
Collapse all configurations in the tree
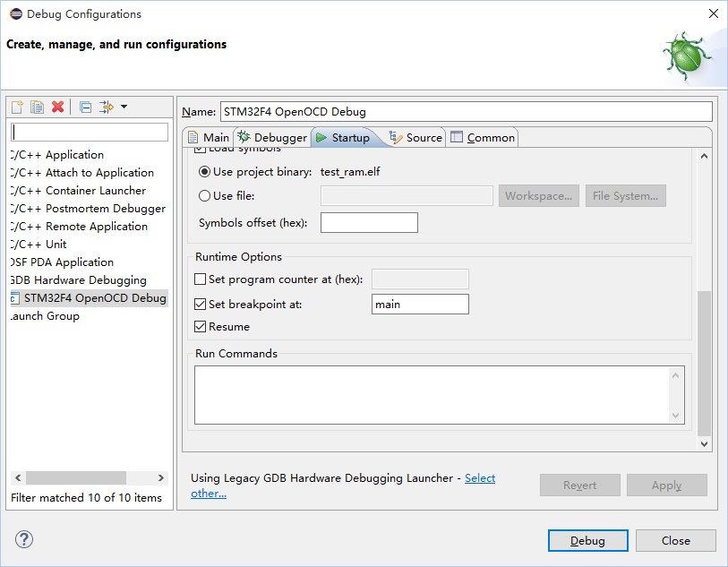85,107
